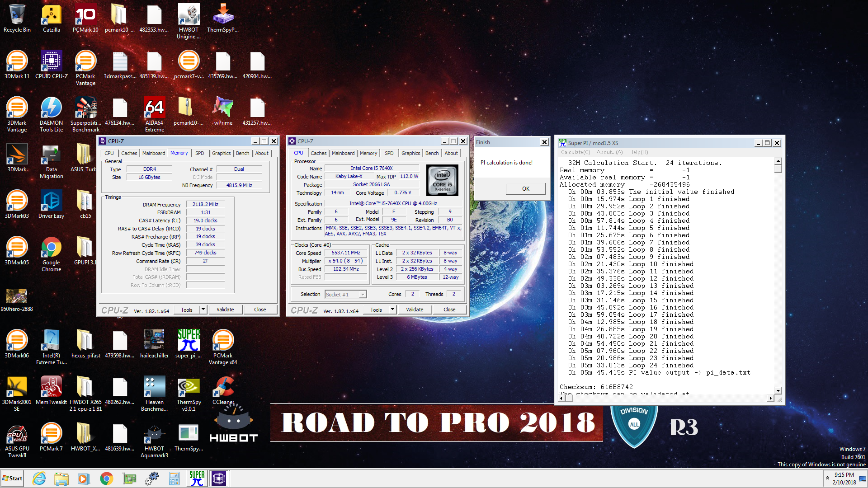
Task: Open the wPrime desktop icon
Action: pos(223,111)
